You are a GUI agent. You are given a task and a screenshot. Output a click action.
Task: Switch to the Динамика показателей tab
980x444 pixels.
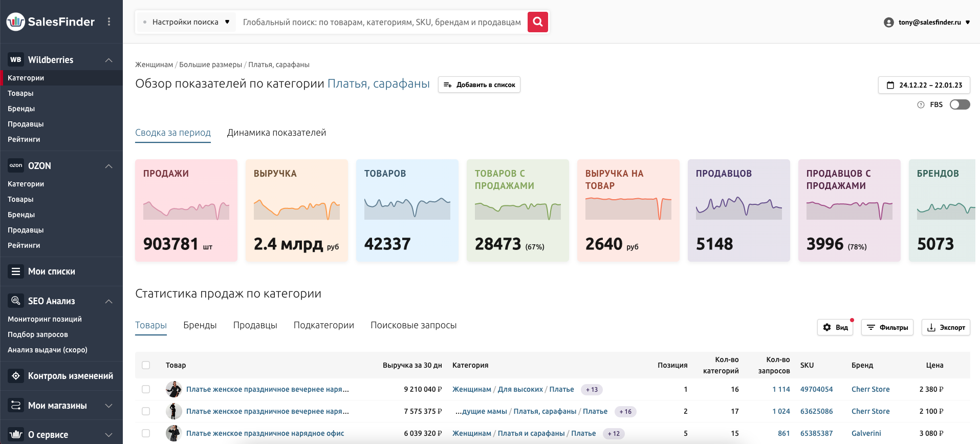(276, 133)
